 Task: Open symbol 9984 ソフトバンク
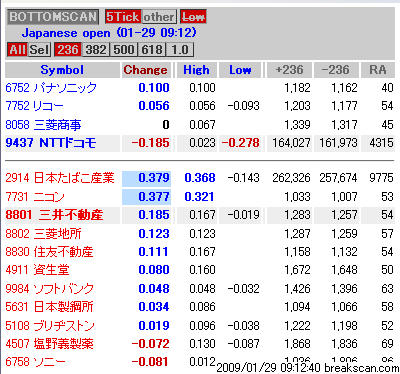(x=49, y=289)
